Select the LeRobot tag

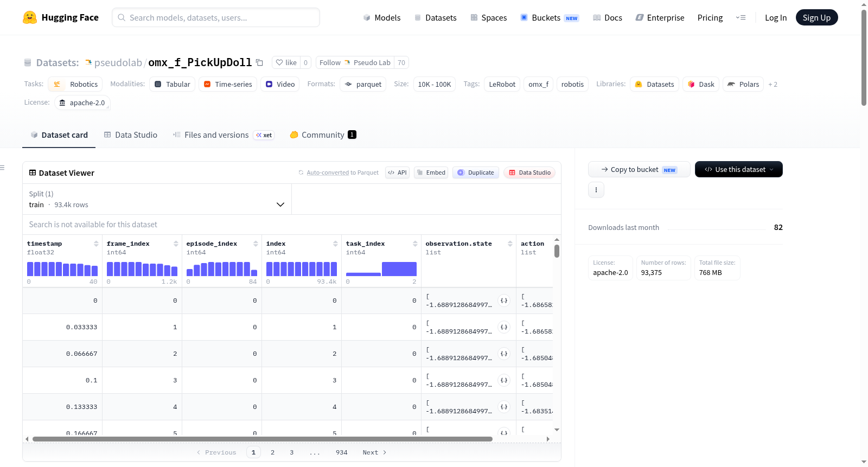tap(502, 84)
